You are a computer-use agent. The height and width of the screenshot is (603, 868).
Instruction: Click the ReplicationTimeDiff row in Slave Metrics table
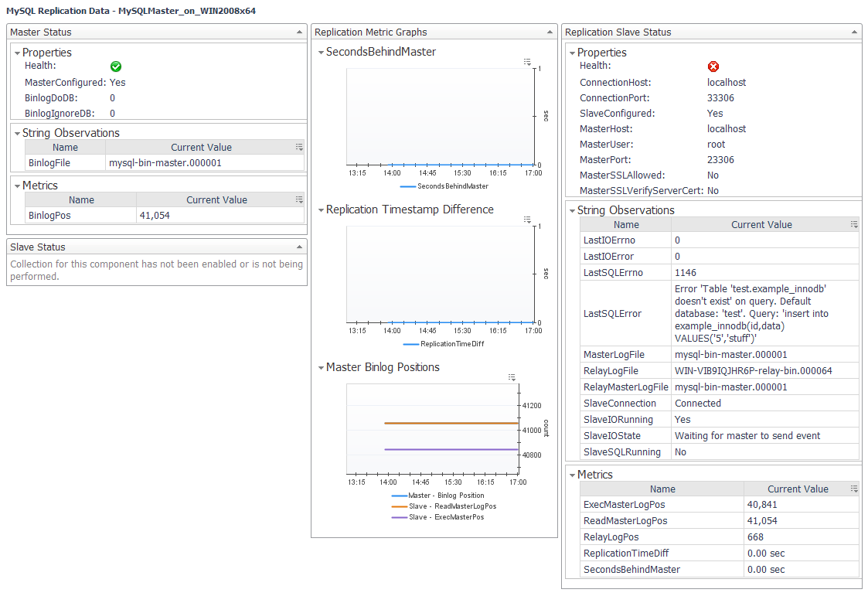720,554
